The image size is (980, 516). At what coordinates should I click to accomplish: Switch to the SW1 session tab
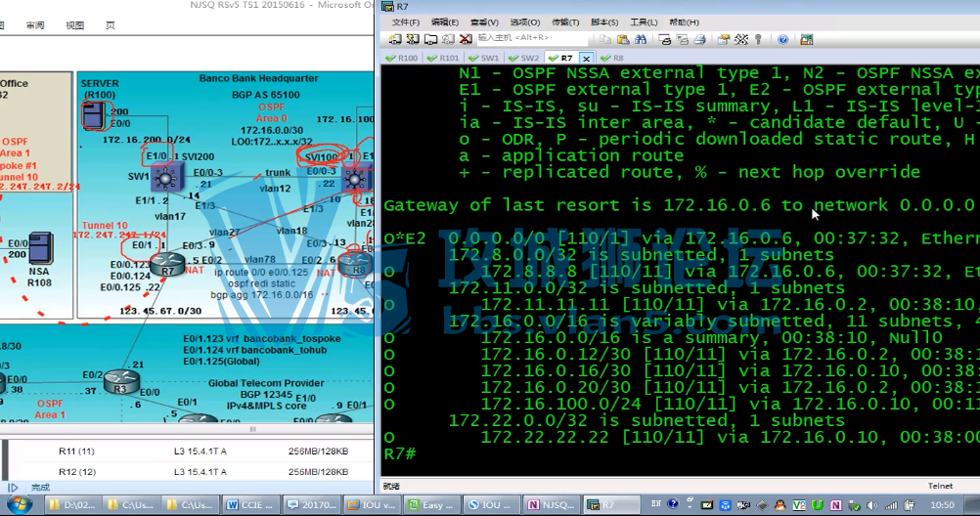pos(484,58)
